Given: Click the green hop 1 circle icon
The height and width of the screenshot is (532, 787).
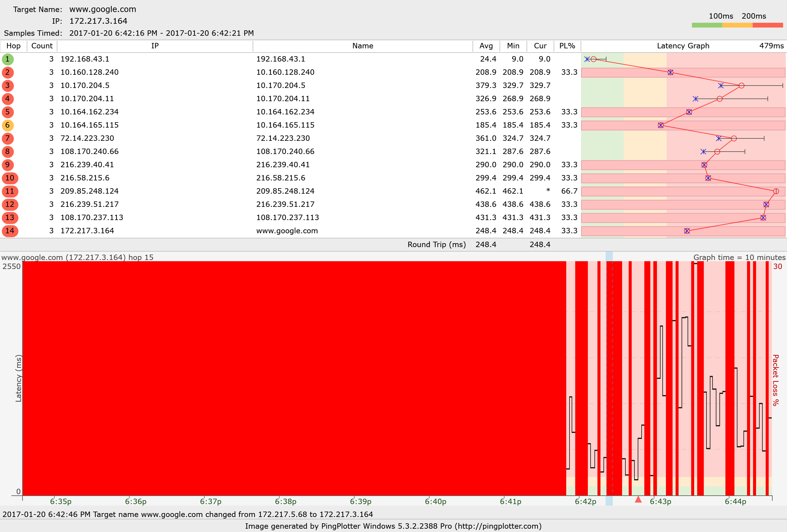Looking at the screenshot, I should [8, 59].
